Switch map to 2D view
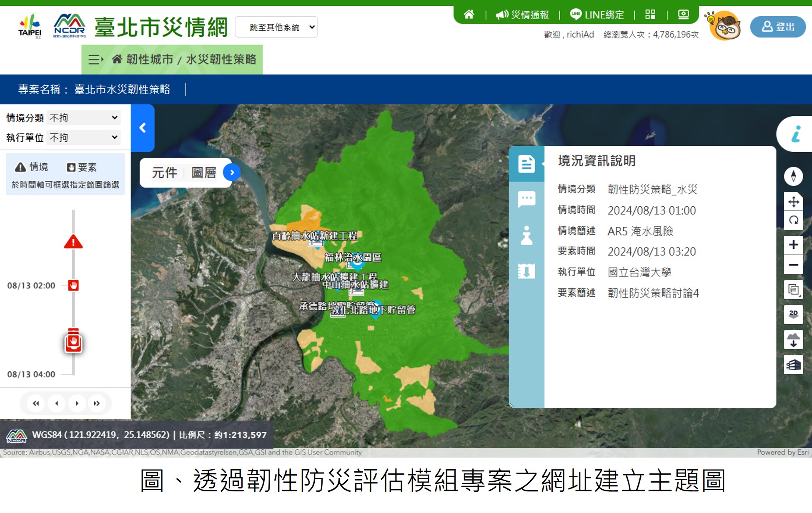Viewport: 812px width, 513px height. click(794, 315)
